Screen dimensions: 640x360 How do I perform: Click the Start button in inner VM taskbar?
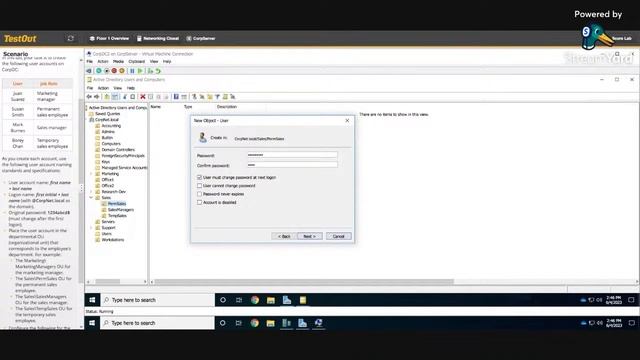pos(92,300)
